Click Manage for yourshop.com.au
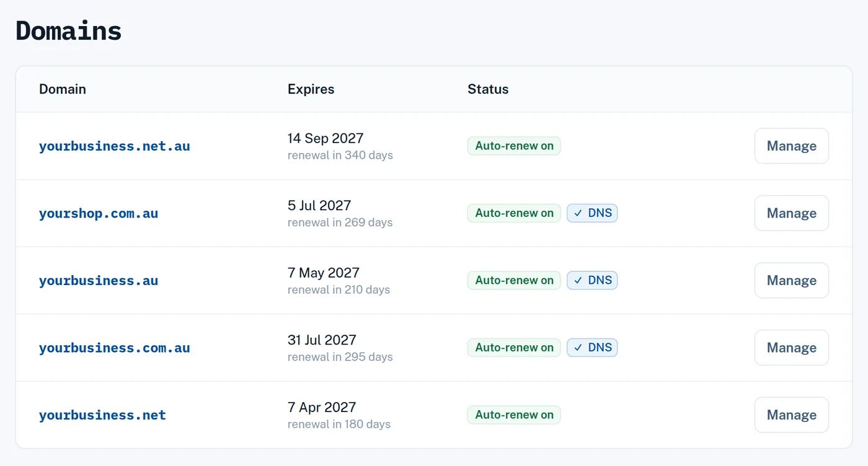868x466 pixels. (x=791, y=213)
